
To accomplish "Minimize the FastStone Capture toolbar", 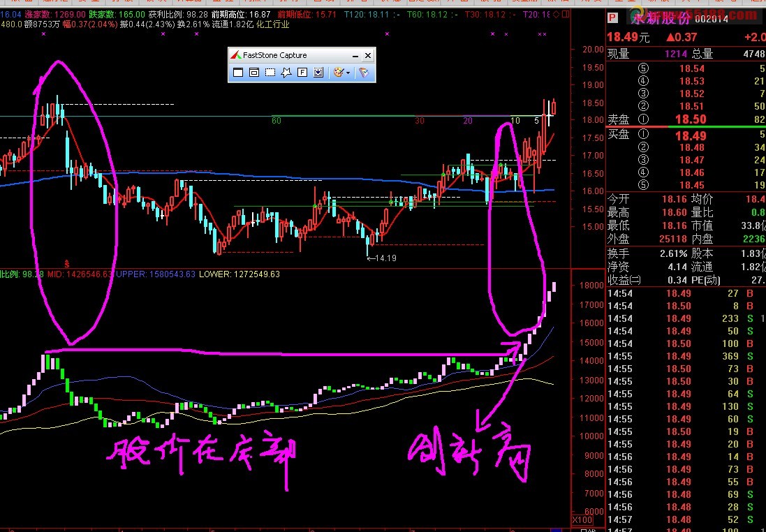I will pos(355,56).
